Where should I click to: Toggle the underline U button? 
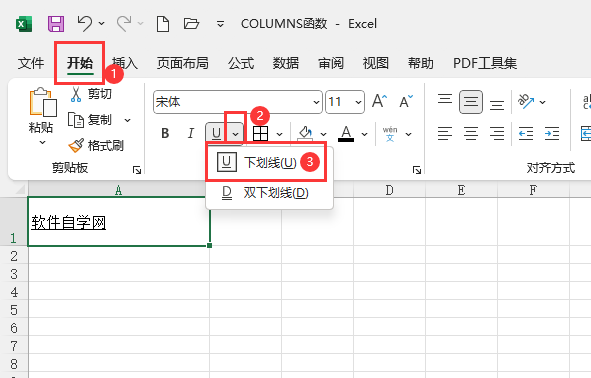pos(216,133)
